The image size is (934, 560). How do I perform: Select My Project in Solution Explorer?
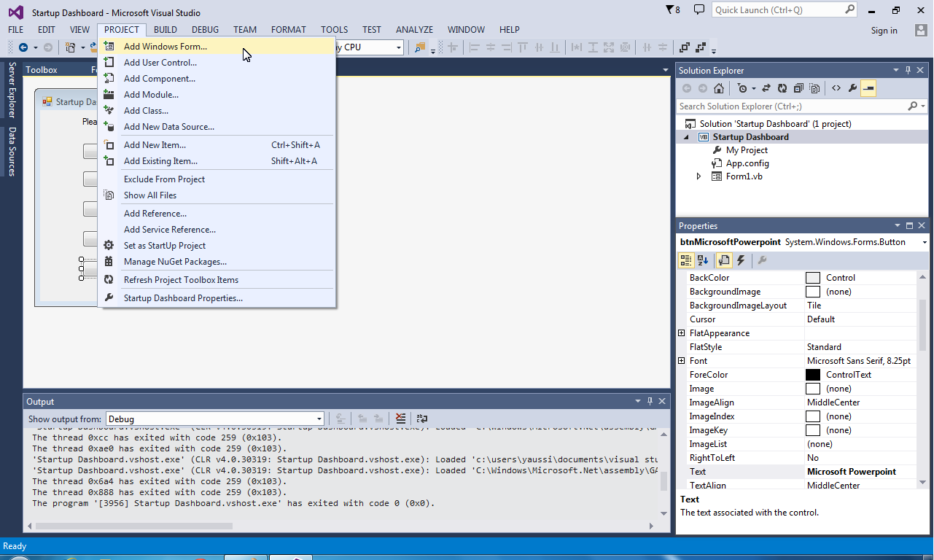[747, 150]
